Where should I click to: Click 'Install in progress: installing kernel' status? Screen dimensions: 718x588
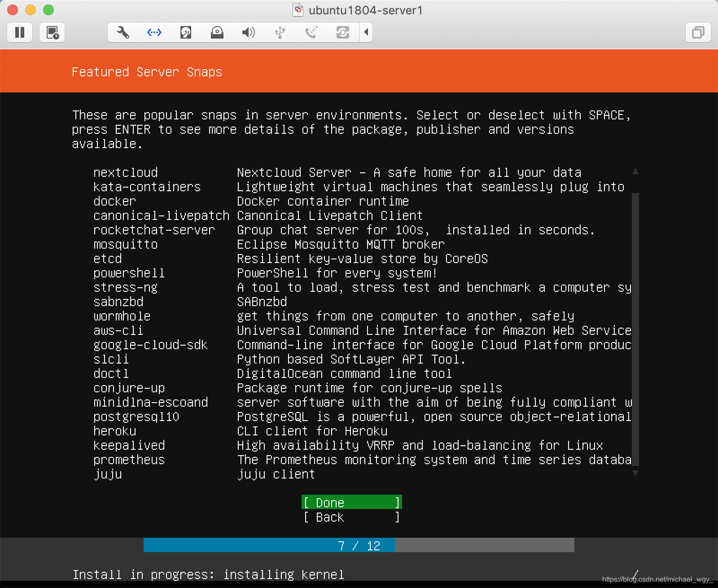click(209, 575)
